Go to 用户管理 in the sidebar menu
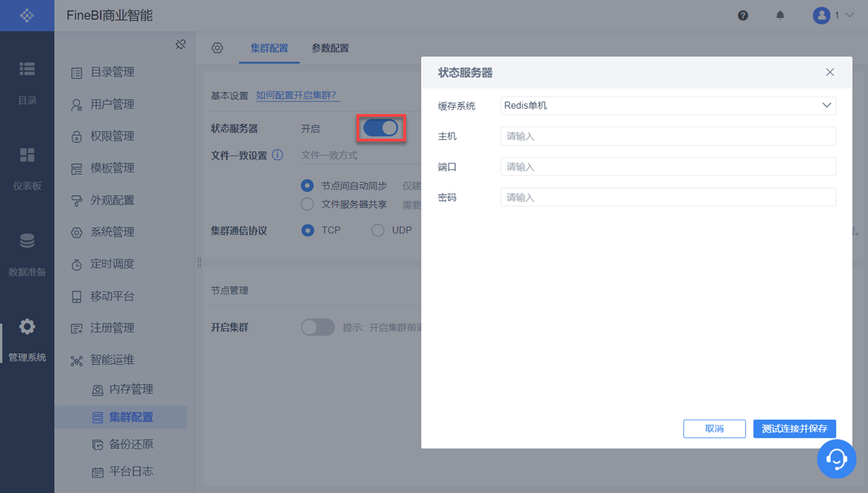This screenshot has width=868, height=493. (x=112, y=104)
